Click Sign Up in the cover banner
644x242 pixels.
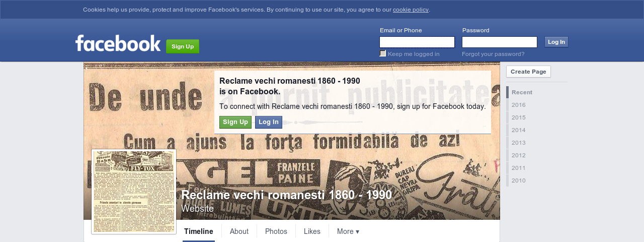click(x=235, y=122)
